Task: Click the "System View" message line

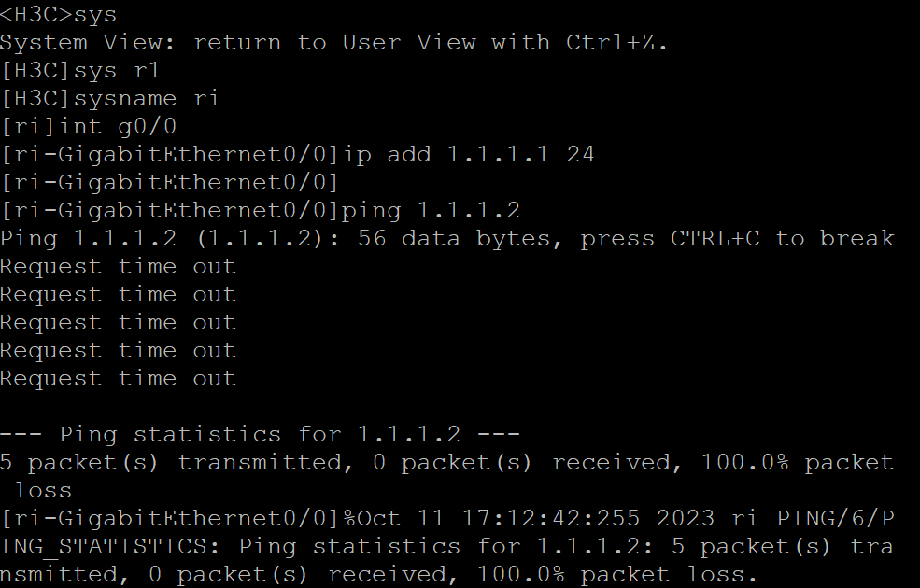Action: coord(334,43)
